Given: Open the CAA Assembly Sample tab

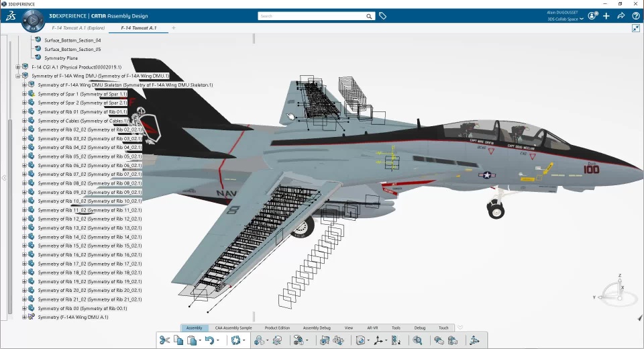Looking at the screenshot, I should [x=233, y=328].
